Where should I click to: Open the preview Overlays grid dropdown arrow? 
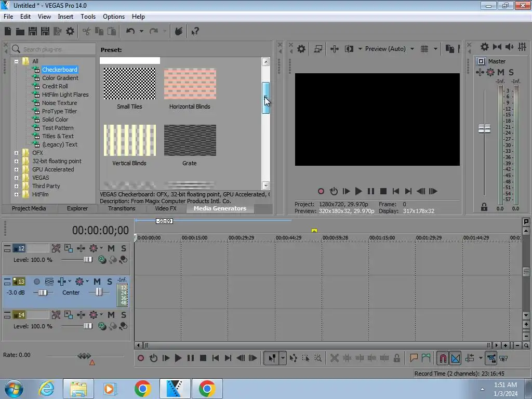click(436, 49)
